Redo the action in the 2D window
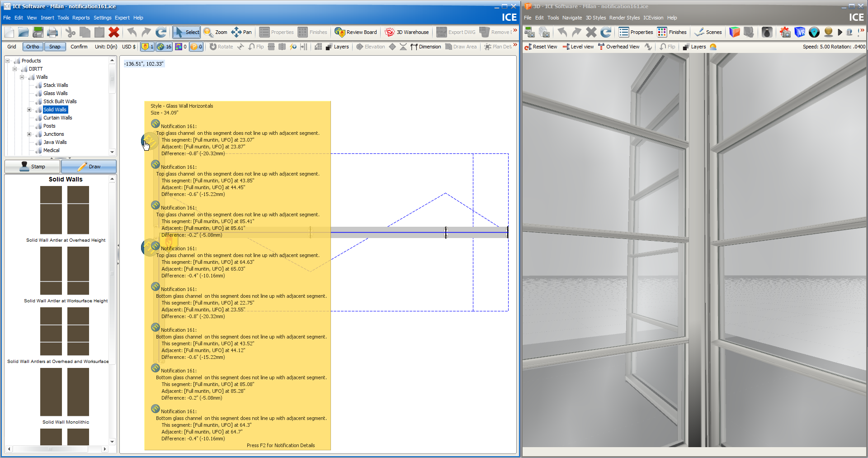This screenshot has width=868, height=458. 146,32
